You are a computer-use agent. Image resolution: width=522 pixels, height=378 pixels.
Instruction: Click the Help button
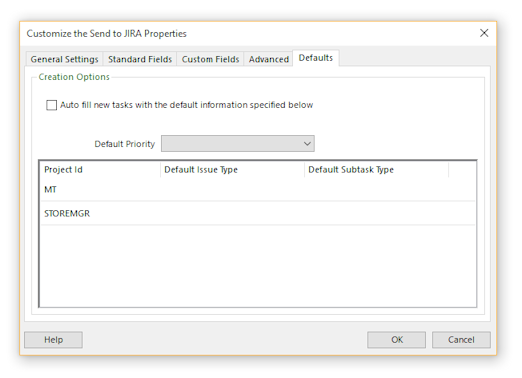pyautogui.click(x=53, y=340)
